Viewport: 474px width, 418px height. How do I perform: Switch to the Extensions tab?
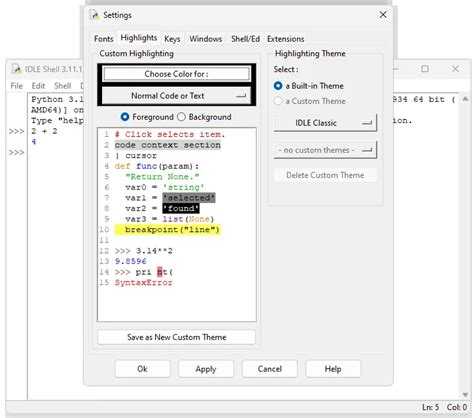[x=285, y=39]
